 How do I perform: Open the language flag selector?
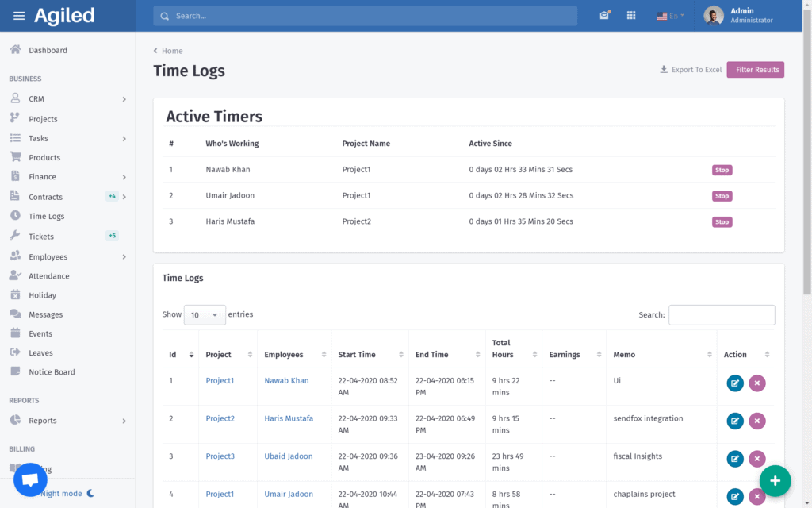click(670, 16)
